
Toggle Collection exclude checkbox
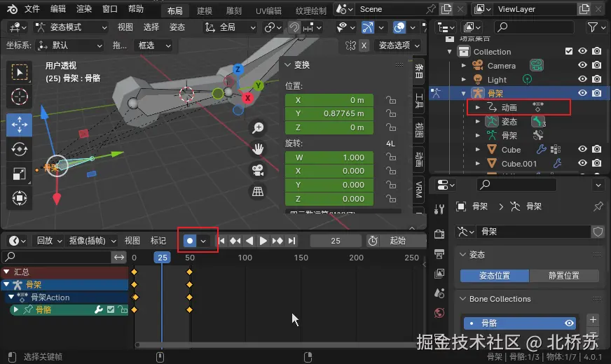click(x=569, y=51)
